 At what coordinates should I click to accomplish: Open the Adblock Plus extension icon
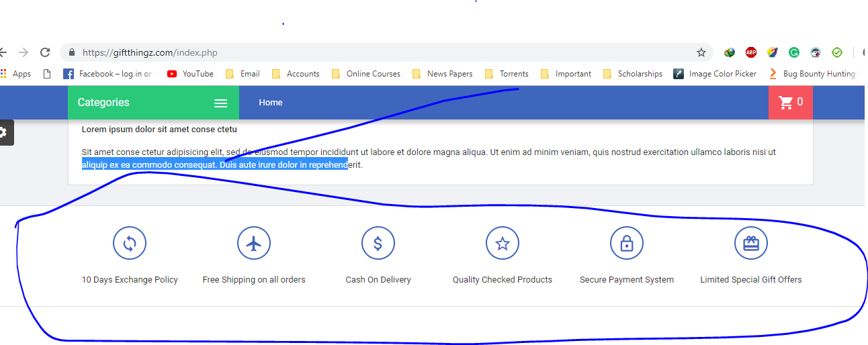pyautogui.click(x=751, y=52)
